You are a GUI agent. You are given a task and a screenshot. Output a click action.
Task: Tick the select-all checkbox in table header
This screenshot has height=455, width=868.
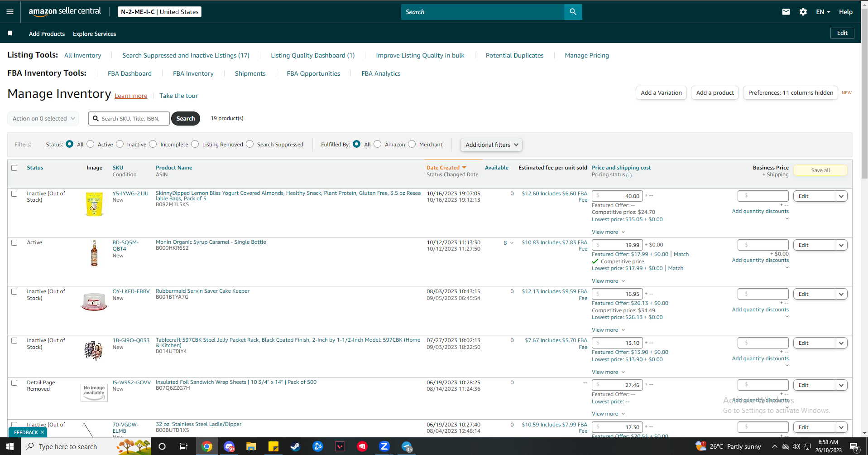pyautogui.click(x=14, y=168)
